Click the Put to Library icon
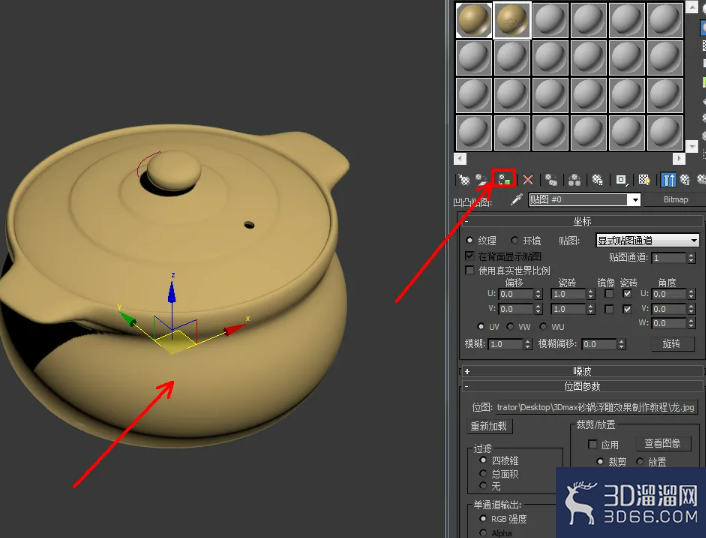Viewport: 706px width, 538px height. (x=597, y=180)
